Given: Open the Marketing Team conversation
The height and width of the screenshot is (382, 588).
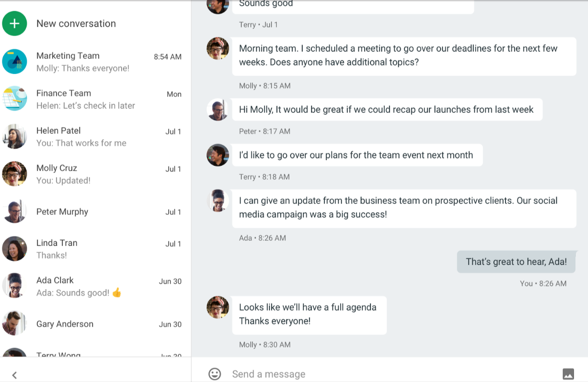Looking at the screenshot, I should point(93,62).
